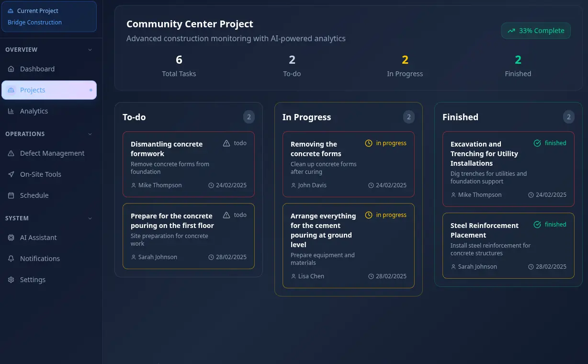Viewport: 588px width, 364px height.
Task: Collapse the OVERVIEW sidebar section
Action: [90, 49]
